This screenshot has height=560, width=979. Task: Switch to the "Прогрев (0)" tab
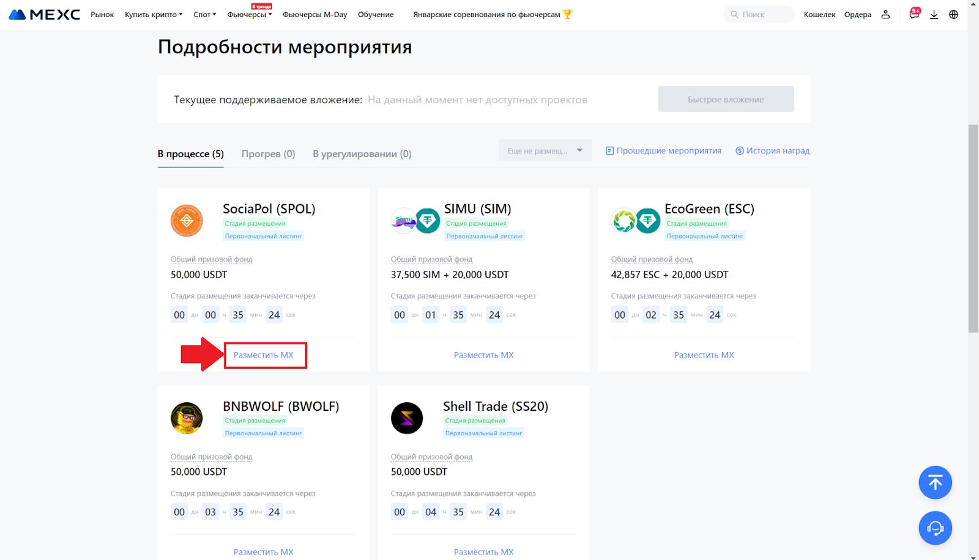[x=268, y=154]
